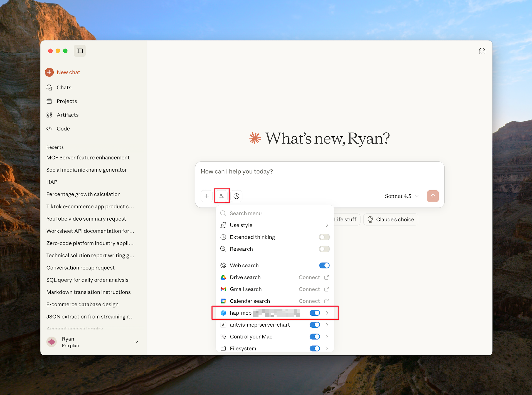Toggle off the Filesystem connector switch
Viewport: 532px width, 395px height.
pos(315,349)
